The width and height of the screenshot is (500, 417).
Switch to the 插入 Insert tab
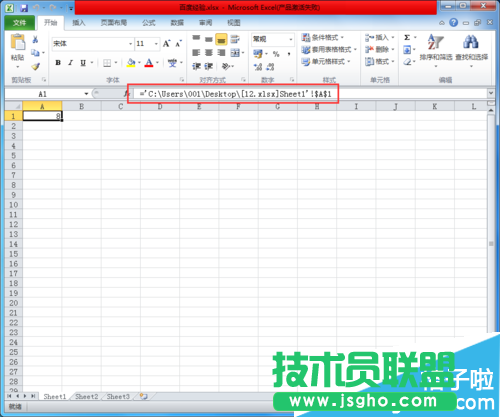pyautogui.click(x=79, y=23)
